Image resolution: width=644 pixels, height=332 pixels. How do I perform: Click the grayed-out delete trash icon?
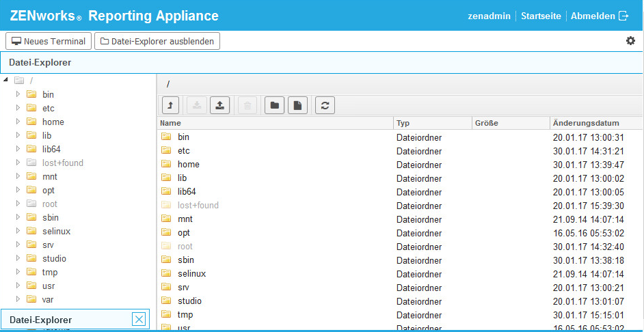[247, 105]
